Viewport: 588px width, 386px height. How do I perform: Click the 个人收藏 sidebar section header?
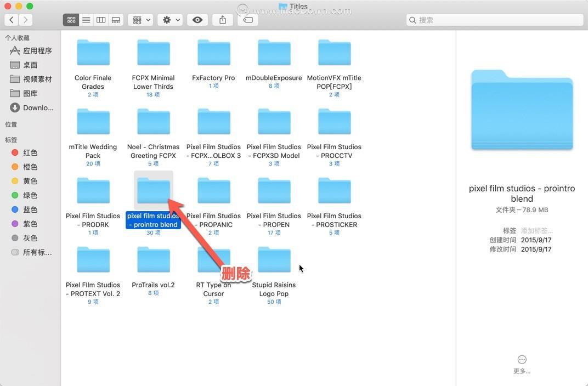click(17, 38)
